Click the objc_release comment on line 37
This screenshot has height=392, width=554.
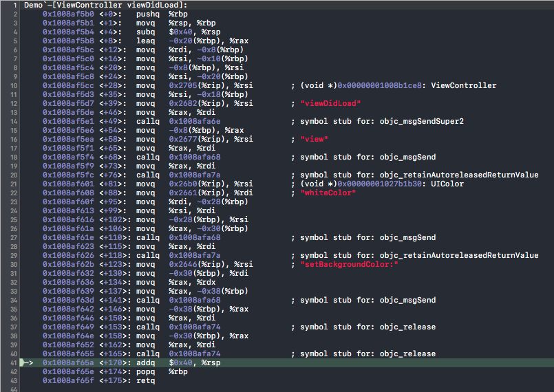point(367,327)
